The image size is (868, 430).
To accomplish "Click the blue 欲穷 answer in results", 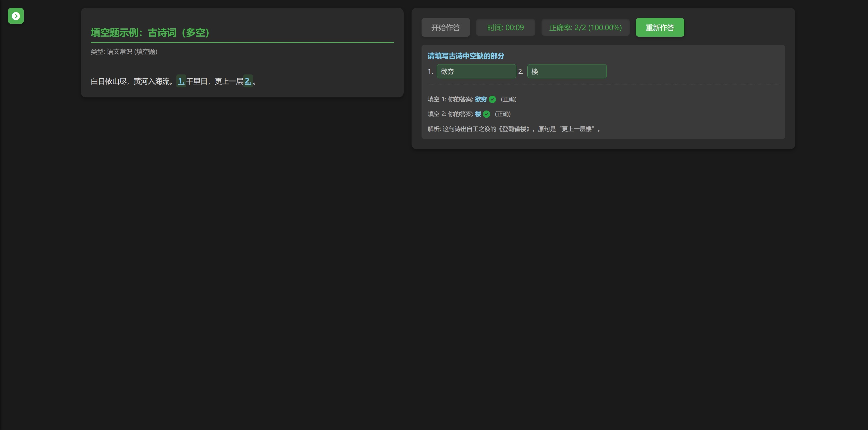I will point(481,99).
